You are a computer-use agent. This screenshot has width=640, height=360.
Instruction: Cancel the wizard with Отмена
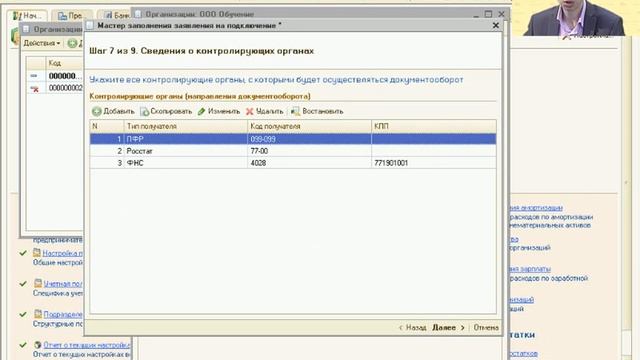click(x=486, y=327)
